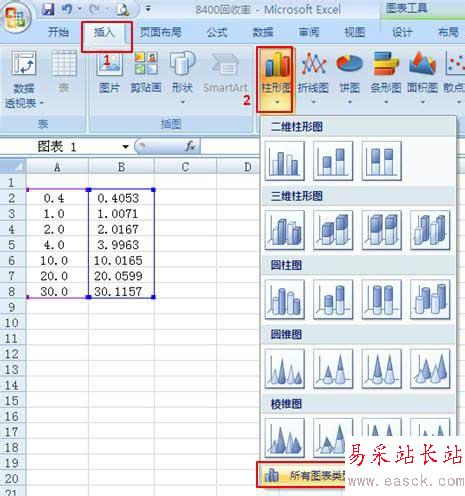Open the Pie chart (饼图) dropdown
Image resolution: width=465 pixels, height=496 pixels.
pyautogui.click(x=349, y=78)
